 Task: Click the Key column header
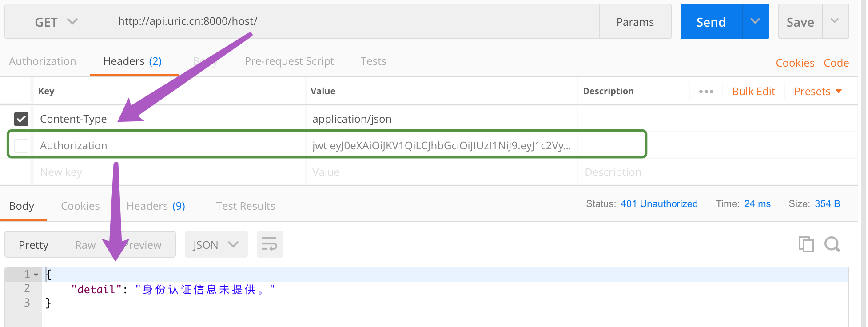[x=46, y=91]
